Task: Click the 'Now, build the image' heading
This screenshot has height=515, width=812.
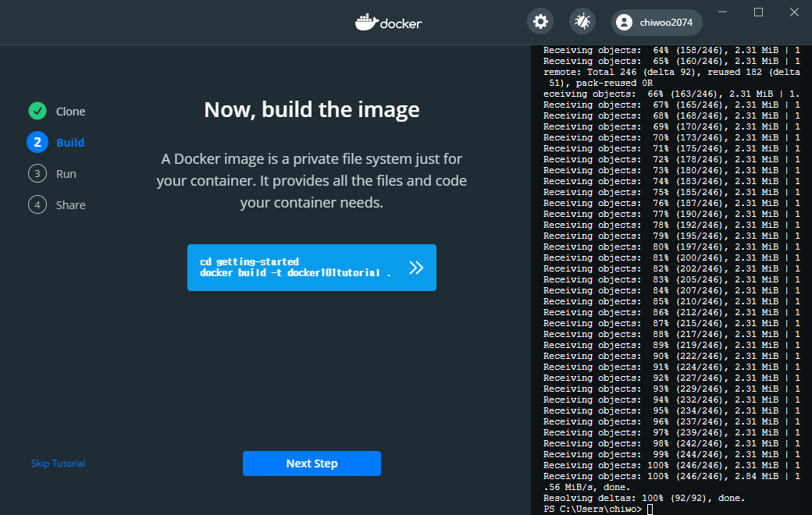Action: 312,110
